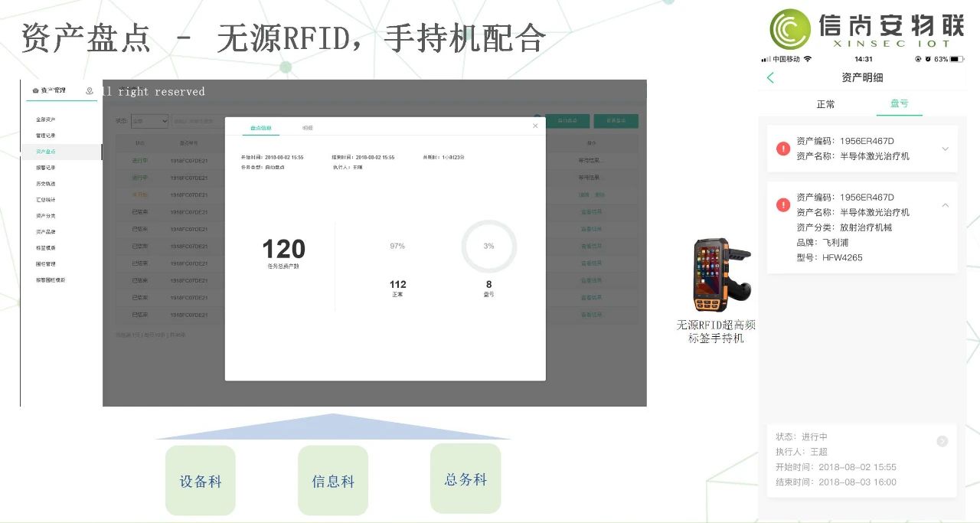Click the 14:31 clock in status bar
980x523 pixels.
coord(864,59)
